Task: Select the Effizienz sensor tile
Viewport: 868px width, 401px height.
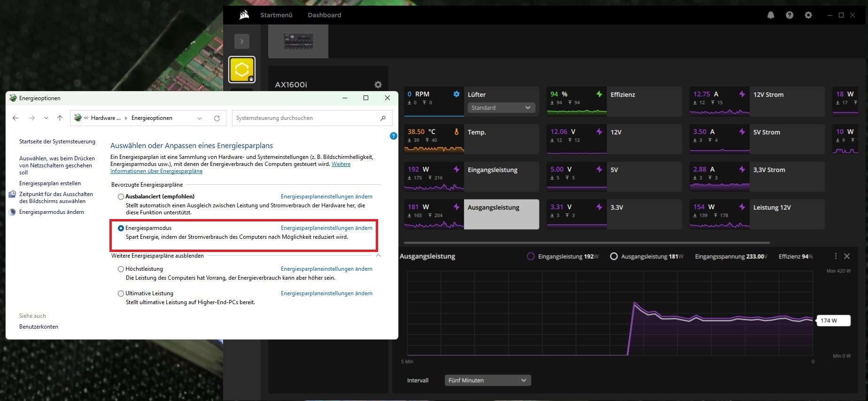Action: tap(614, 102)
